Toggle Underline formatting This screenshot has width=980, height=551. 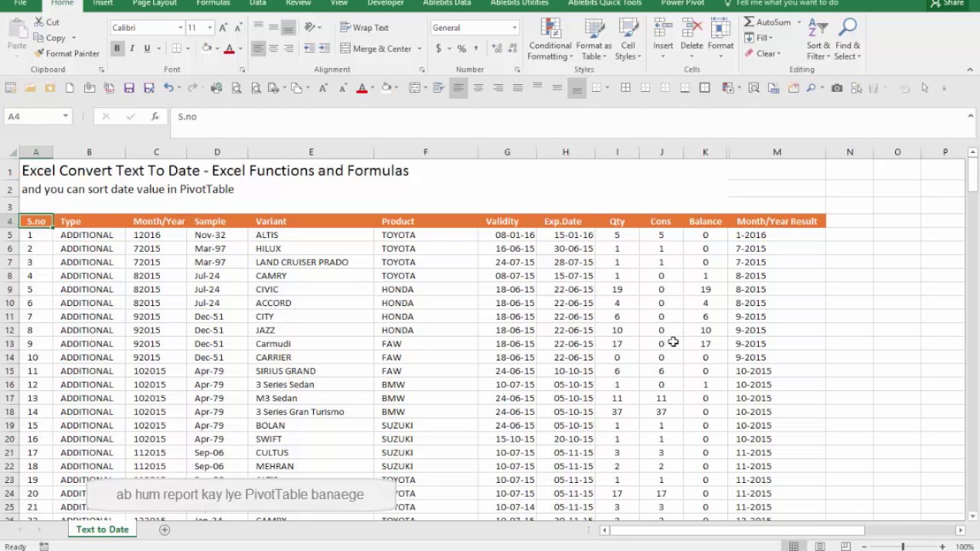pyautogui.click(x=147, y=48)
